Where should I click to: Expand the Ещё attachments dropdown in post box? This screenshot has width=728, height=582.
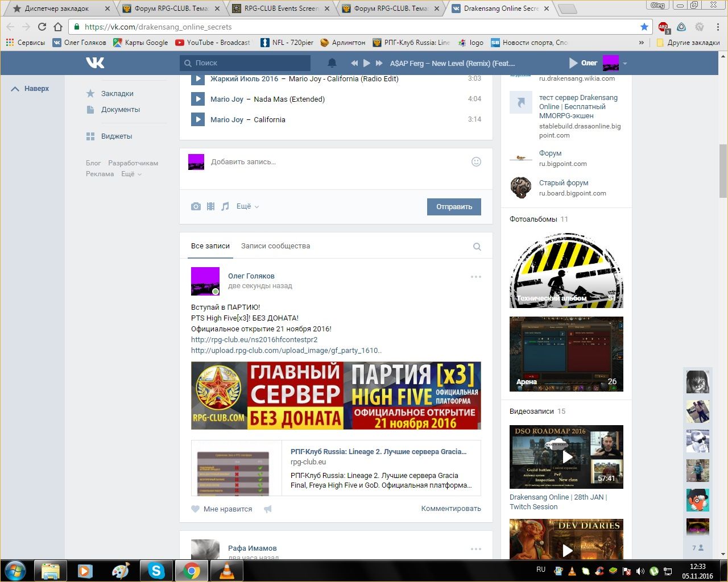(x=247, y=206)
